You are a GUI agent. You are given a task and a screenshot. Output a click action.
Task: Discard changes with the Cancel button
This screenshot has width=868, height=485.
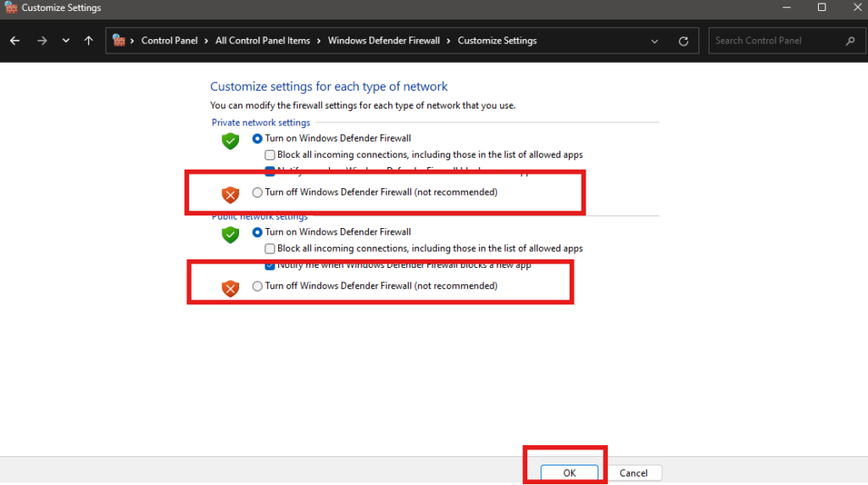coord(633,473)
